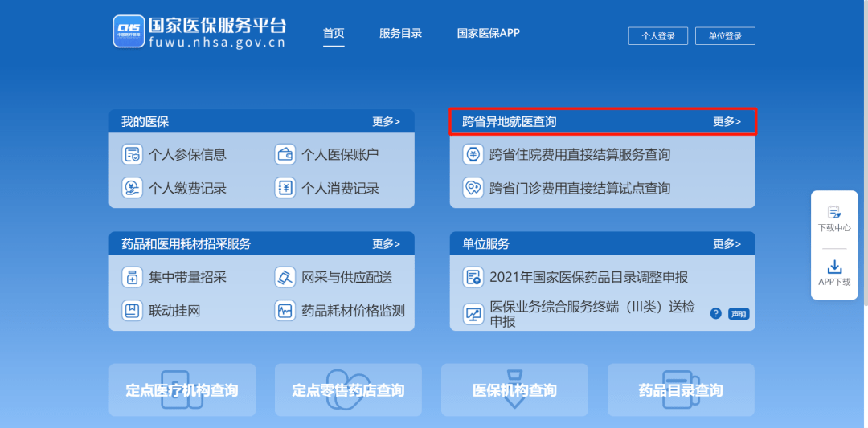Click the 声明 badge button
Screen dimensions: 868x428
739,314
